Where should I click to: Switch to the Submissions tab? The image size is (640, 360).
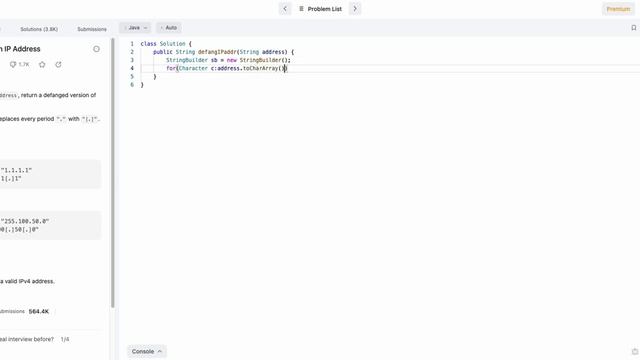[x=92, y=29]
